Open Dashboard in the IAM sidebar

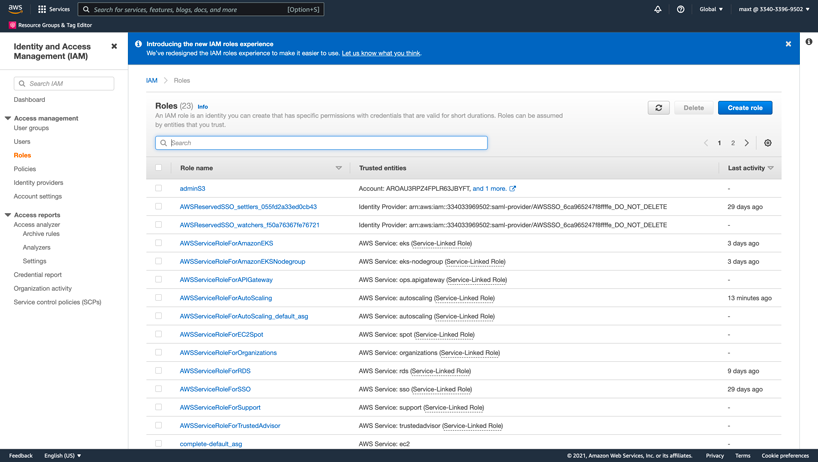point(29,100)
